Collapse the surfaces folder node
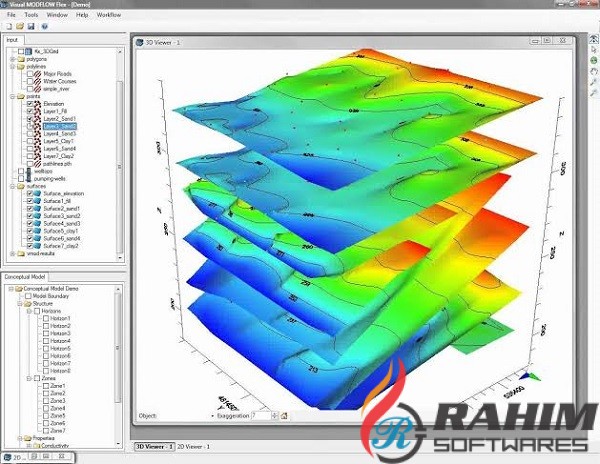The image size is (600, 464). [12, 186]
